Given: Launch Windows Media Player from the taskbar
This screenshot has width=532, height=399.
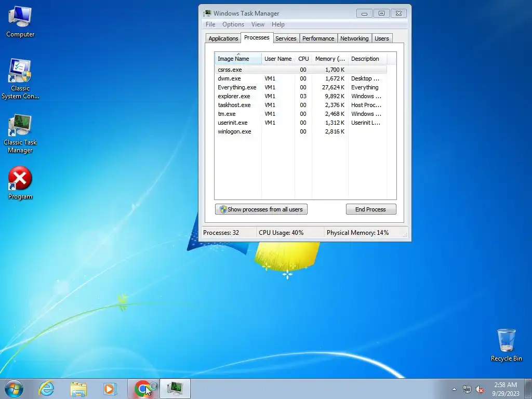Looking at the screenshot, I should [x=109, y=389].
